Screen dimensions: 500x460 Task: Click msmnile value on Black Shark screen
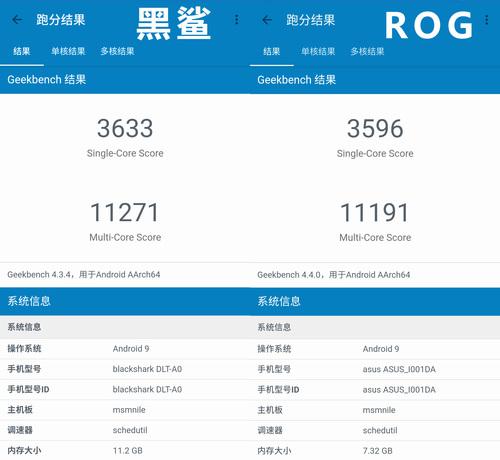point(129,410)
